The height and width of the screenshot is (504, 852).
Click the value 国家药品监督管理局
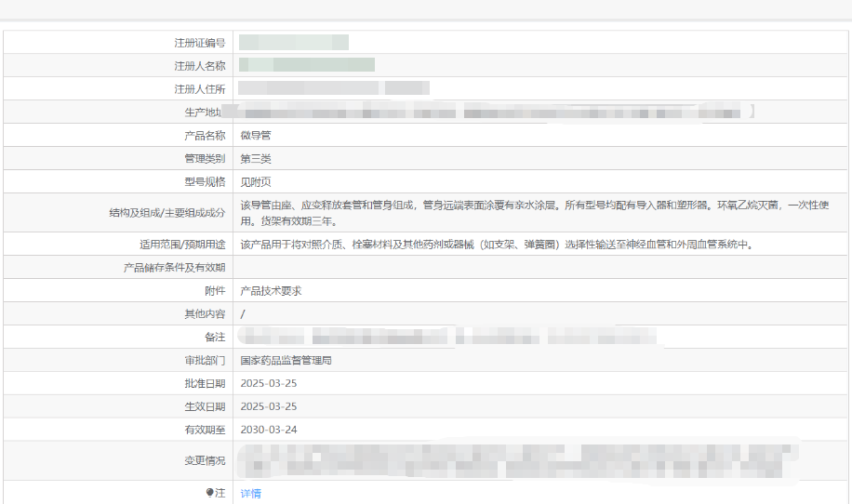[x=286, y=360]
